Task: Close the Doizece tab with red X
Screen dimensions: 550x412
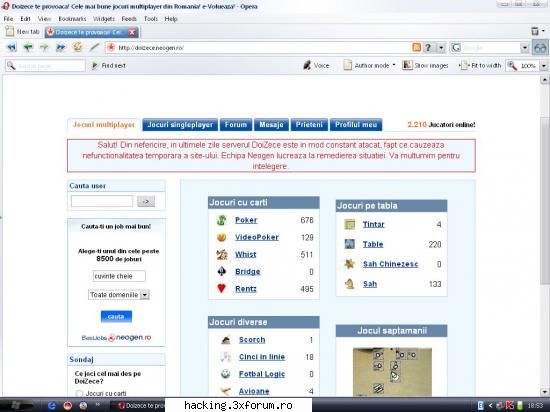Action: click(x=132, y=32)
